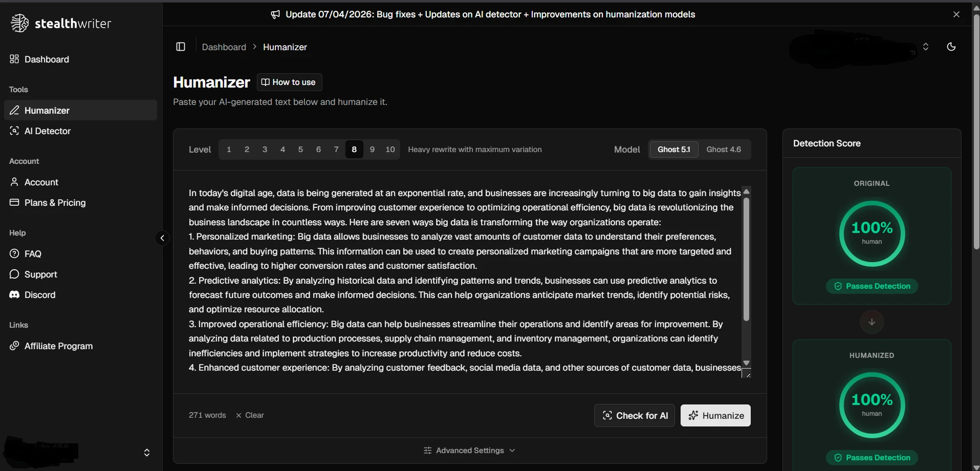Image resolution: width=980 pixels, height=471 pixels.
Task: Click the megaphone announcement icon
Action: (x=275, y=14)
